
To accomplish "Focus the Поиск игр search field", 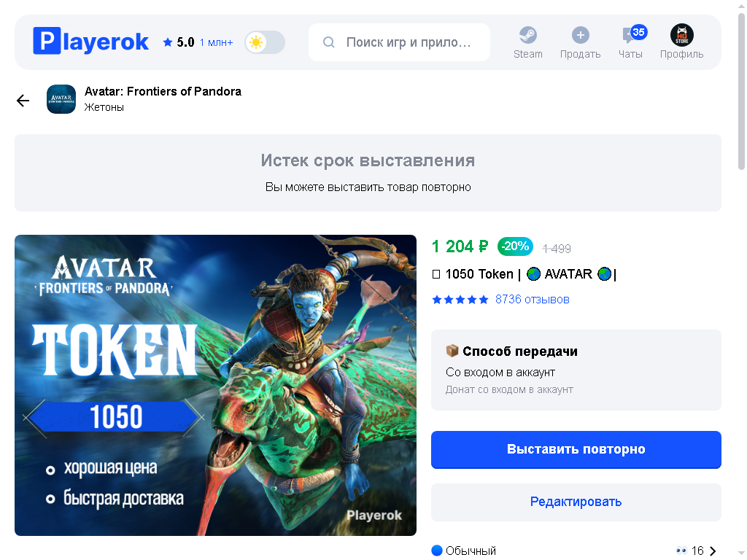I will coord(399,42).
